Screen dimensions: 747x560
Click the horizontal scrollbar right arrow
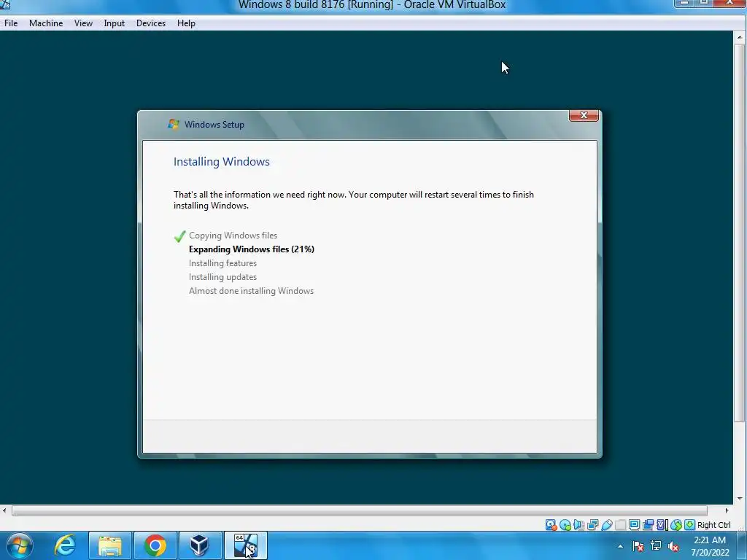pyautogui.click(x=727, y=510)
